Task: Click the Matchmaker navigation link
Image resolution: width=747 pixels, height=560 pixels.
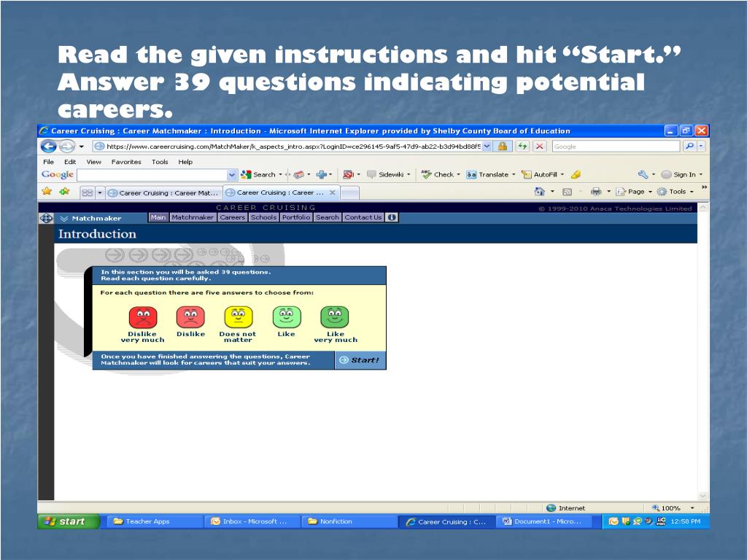Action: [193, 217]
